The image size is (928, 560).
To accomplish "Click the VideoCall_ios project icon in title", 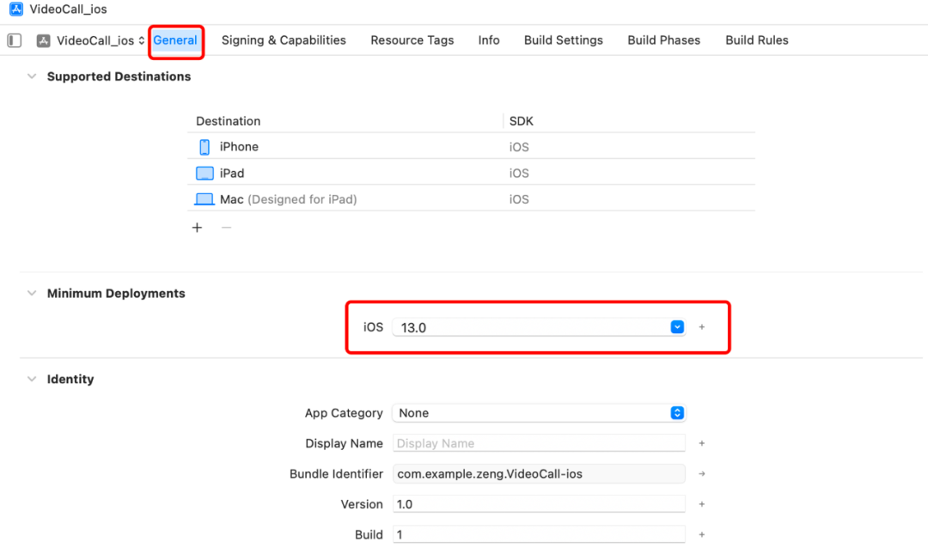I will (x=15, y=9).
